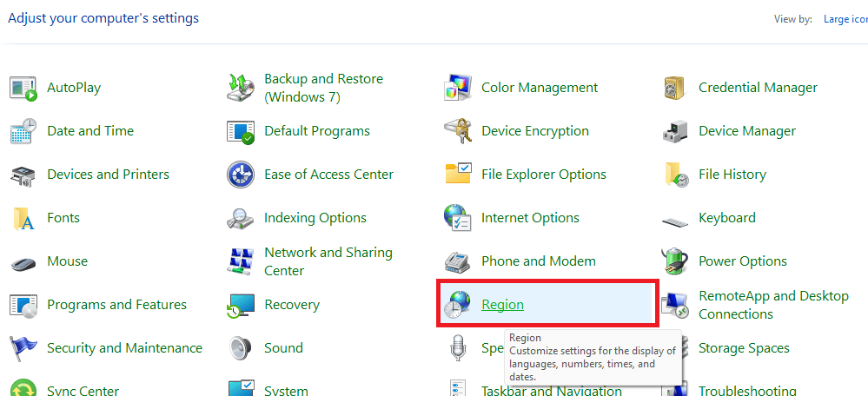Open File Explorer Options
868x396 pixels.
(x=544, y=175)
